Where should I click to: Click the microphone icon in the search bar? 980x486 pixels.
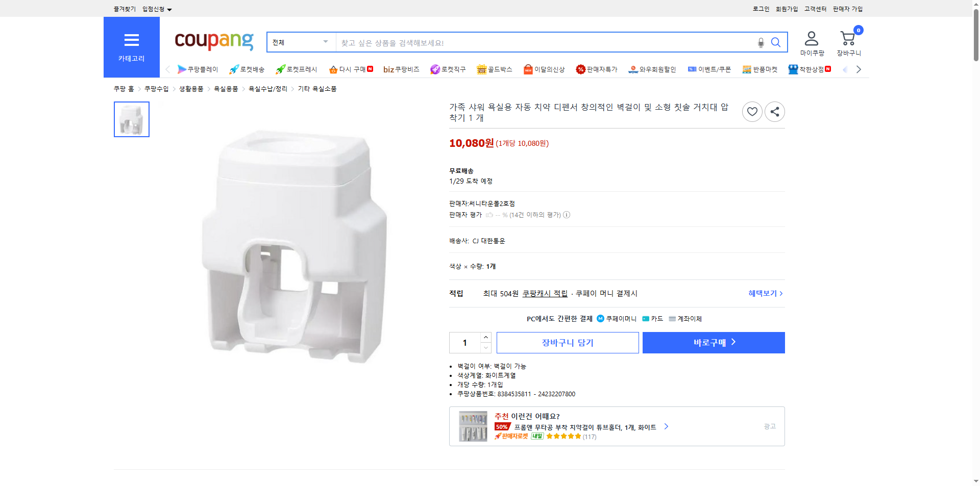pos(760,42)
